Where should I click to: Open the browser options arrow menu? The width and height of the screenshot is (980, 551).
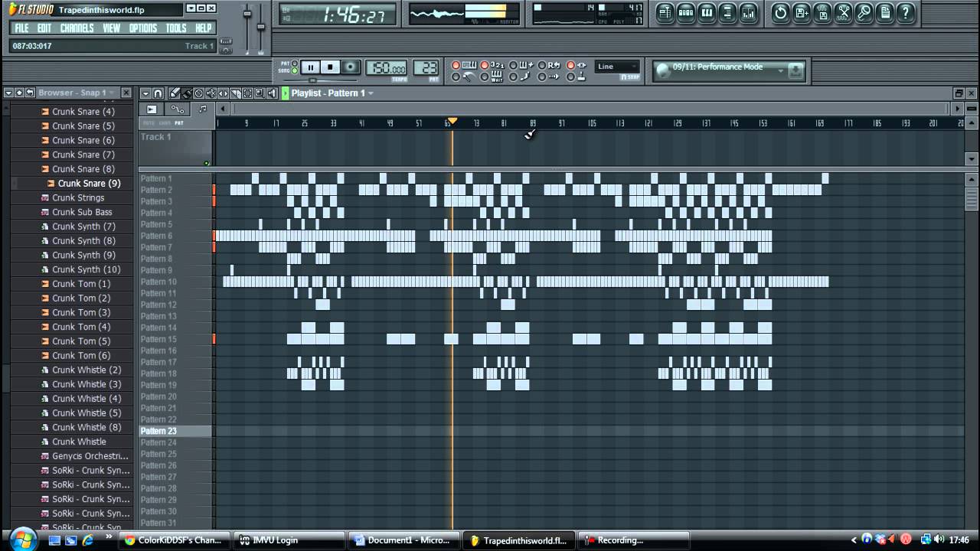(x=9, y=93)
